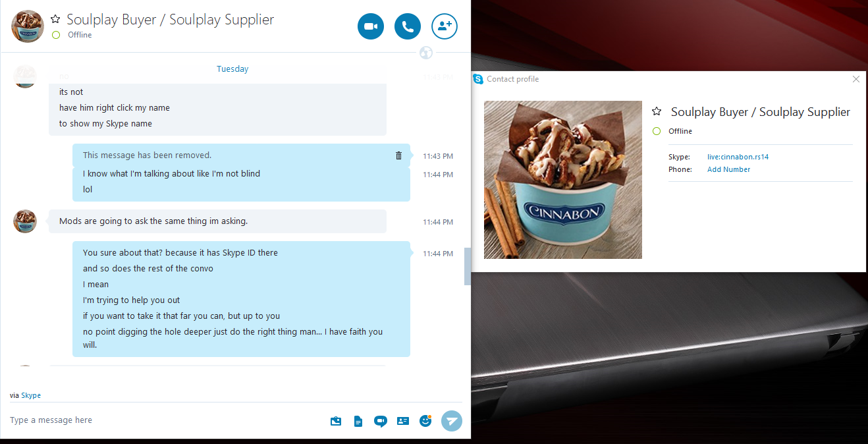
Task: Click the globe icon below header
Action: [x=426, y=53]
